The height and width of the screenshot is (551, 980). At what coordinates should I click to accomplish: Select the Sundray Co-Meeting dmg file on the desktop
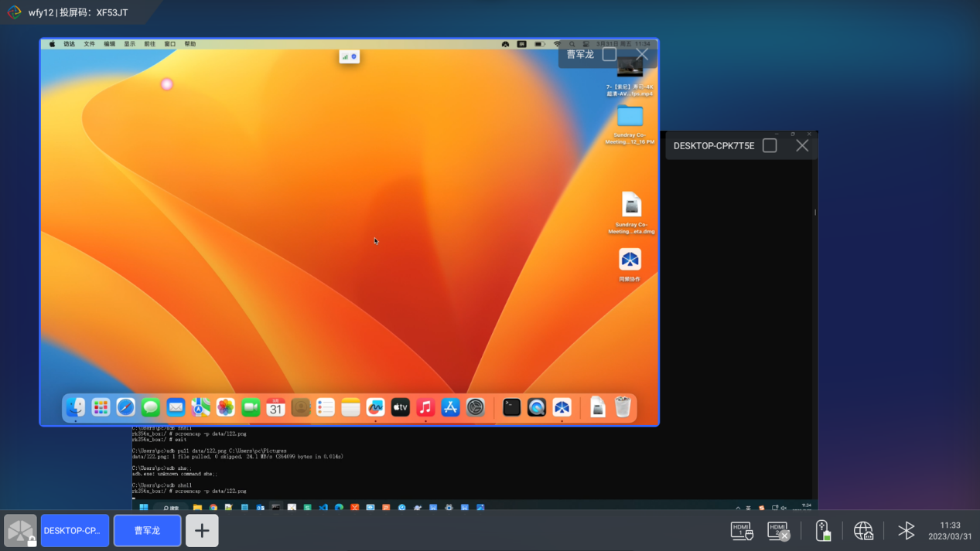point(631,213)
